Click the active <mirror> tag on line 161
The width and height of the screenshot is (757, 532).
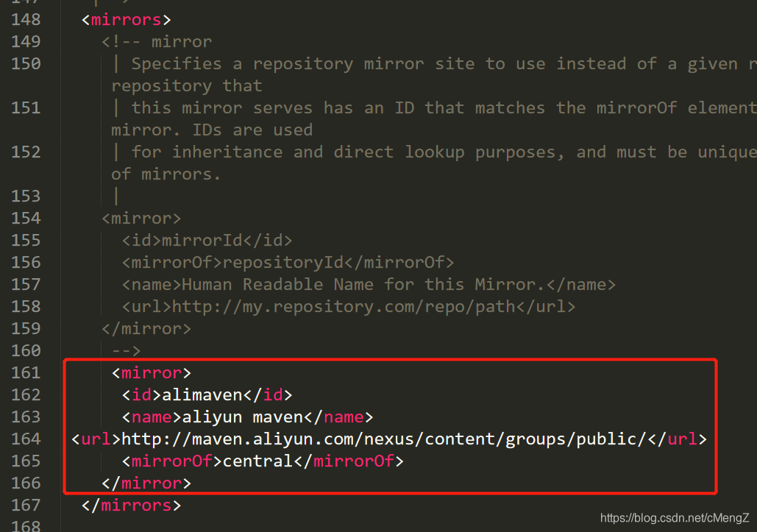152,372
